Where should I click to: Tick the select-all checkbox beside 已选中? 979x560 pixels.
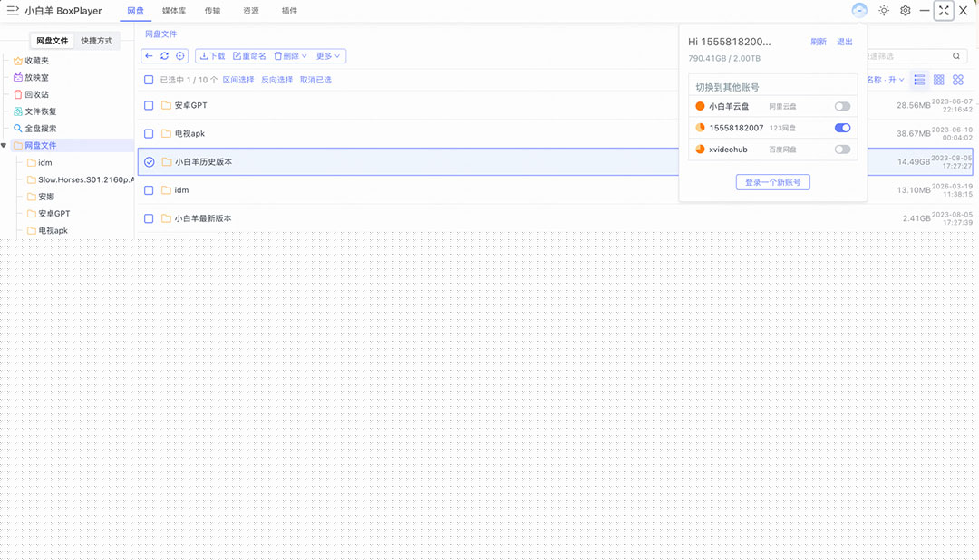click(x=149, y=80)
